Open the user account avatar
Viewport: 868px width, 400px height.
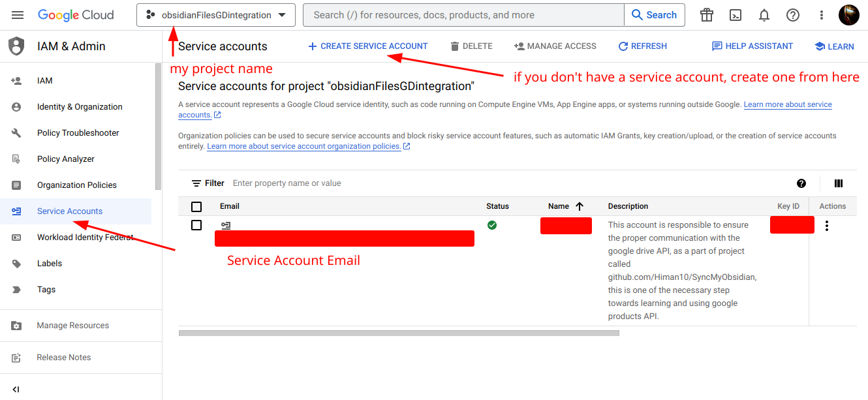(849, 15)
